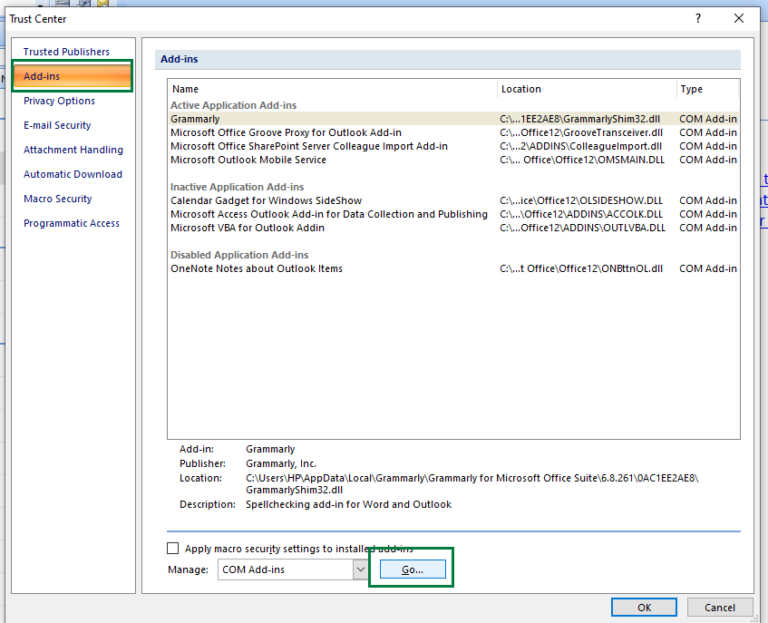Select OneNote Notes about Outlook Items
This screenshot has height=623, width=768.
point(256,269)
